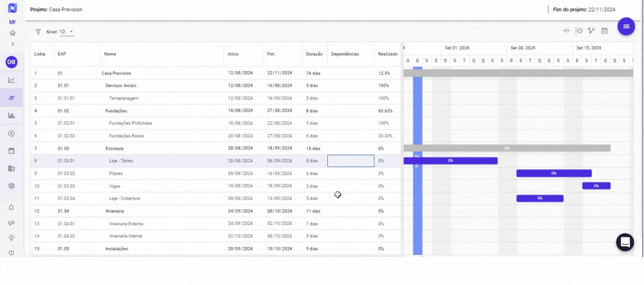644x285 pixels.
Task: Select the Vigas task name
Action: coord(114,186)
